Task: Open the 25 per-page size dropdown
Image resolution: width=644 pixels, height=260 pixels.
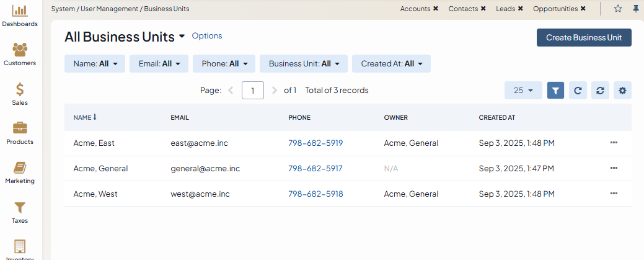Action: coord(523,91)
